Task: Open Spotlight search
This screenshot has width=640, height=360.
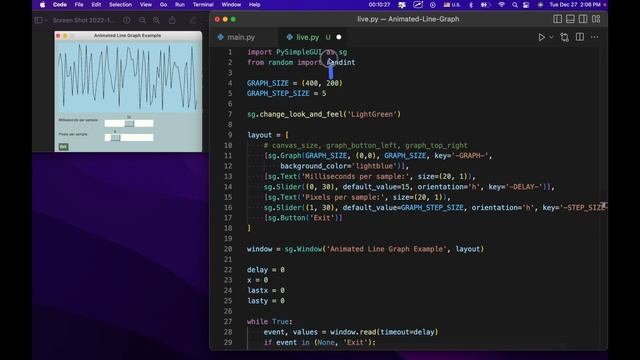Action: click(x=515, y=5)
